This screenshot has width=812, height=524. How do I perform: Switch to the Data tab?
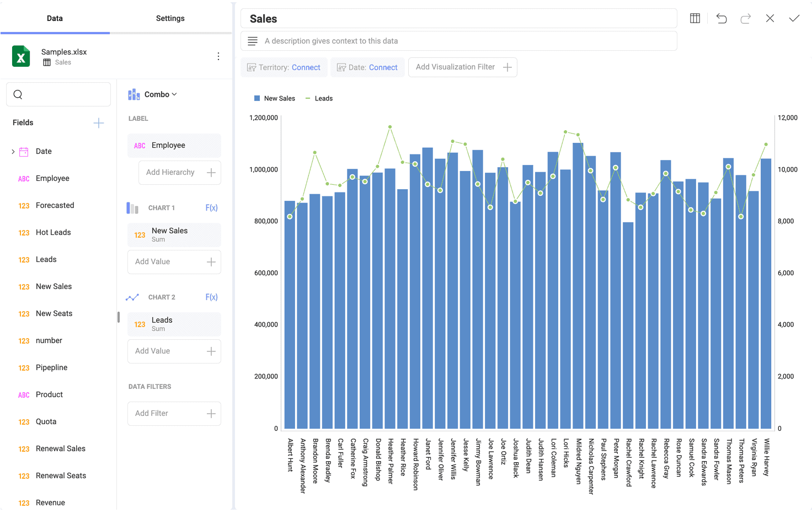[55, 18]
